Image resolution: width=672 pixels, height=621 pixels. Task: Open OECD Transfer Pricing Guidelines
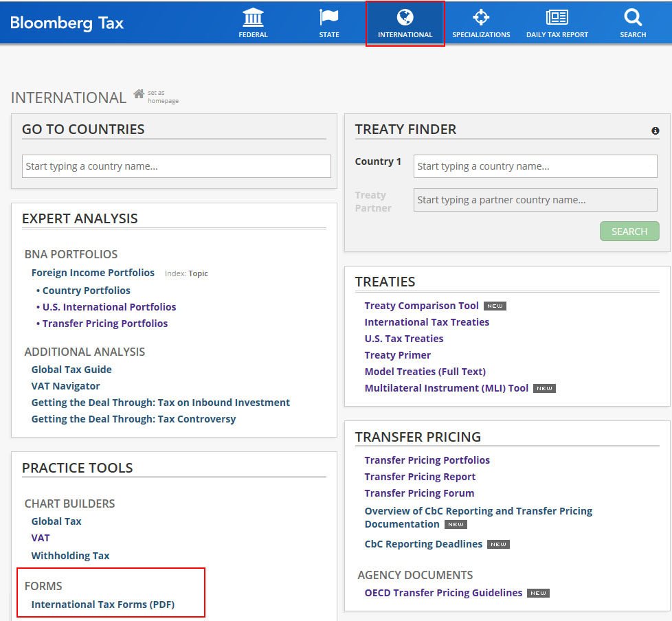[443, 593]
